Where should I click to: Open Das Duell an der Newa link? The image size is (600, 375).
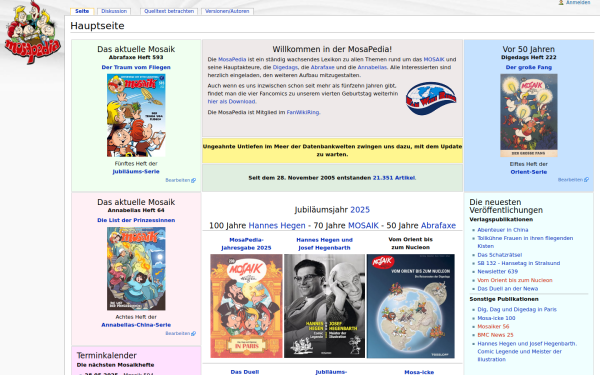[507, 289]
